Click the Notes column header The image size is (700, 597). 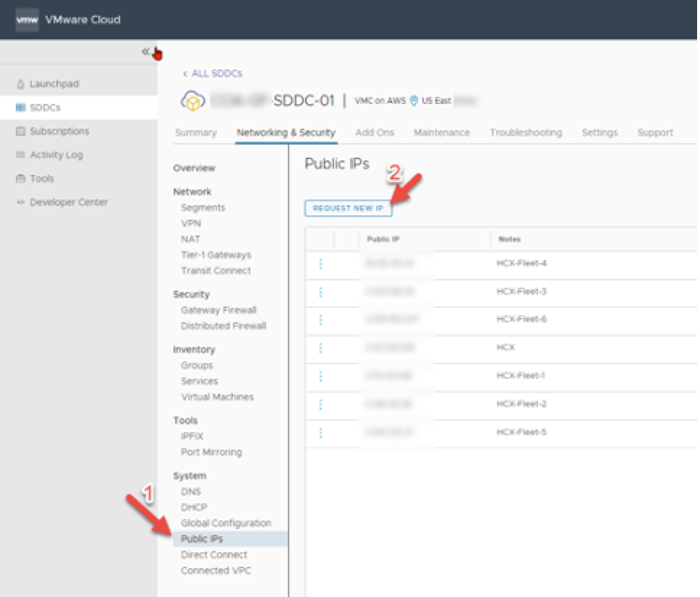pos(509,239)
